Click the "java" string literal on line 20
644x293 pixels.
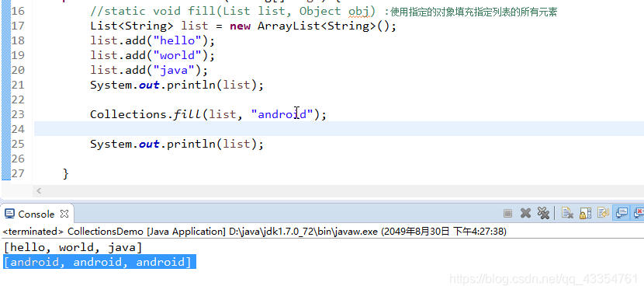174,70
